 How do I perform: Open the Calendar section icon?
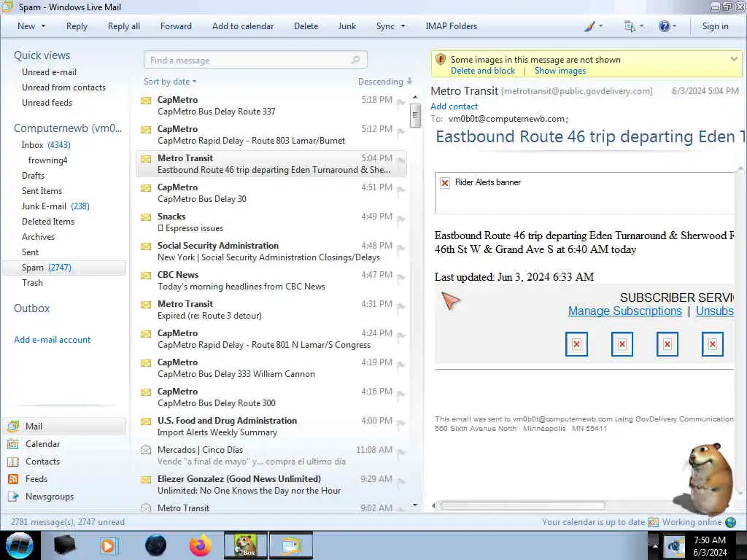pyautogui.click(x=13, y=444)
